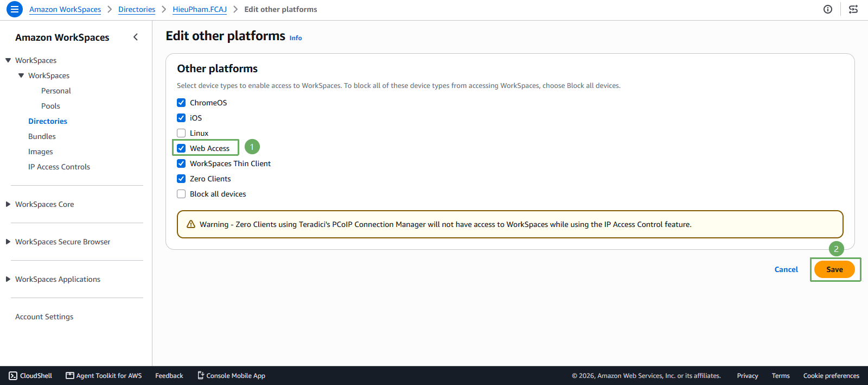Toggle the Web Access checkbox
This screenshot has width=868, height=385.
pos(181,148)
